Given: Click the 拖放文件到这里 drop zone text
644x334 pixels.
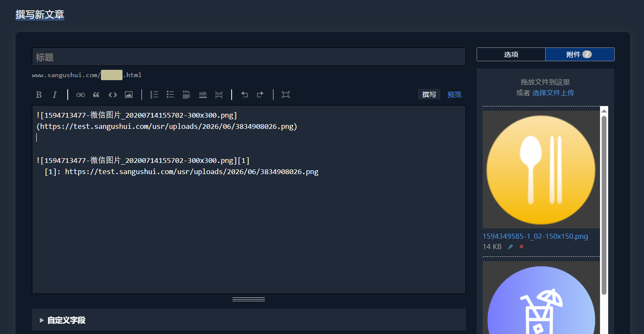Looking at the screenshot, I should pos(545,82).
